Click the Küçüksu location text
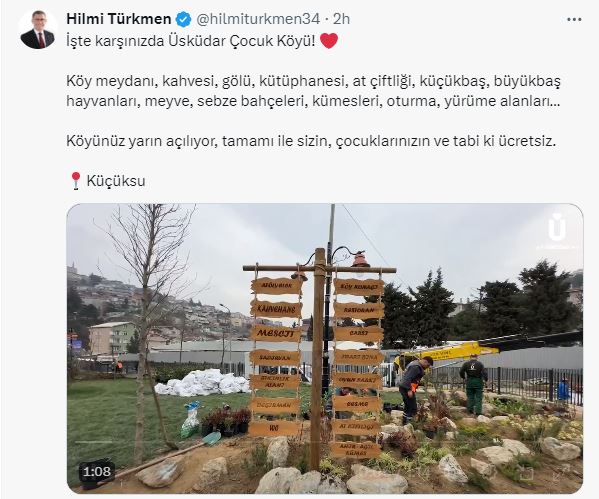 pyautogui.click(x=116, y=181)
